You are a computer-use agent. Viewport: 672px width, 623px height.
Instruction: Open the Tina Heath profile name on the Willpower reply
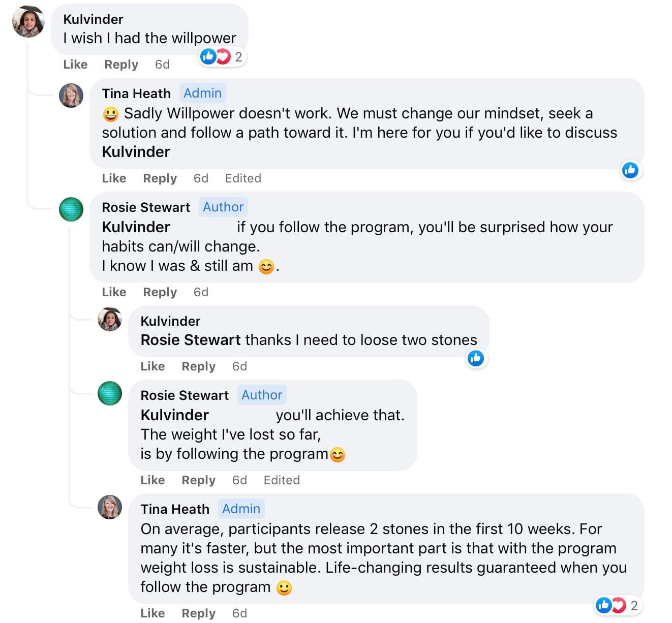point(136,94)
